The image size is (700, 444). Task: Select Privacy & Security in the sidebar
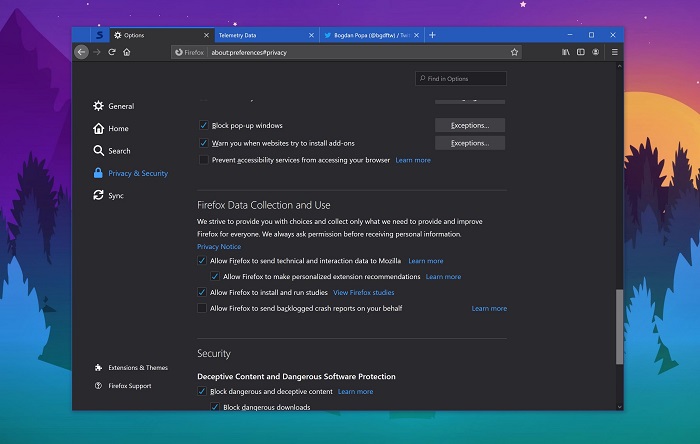pos(137,173)
